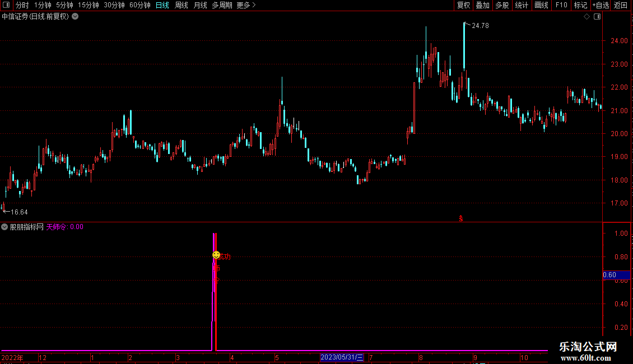Click the 1.00 indicator axis label

click(621, 234)
